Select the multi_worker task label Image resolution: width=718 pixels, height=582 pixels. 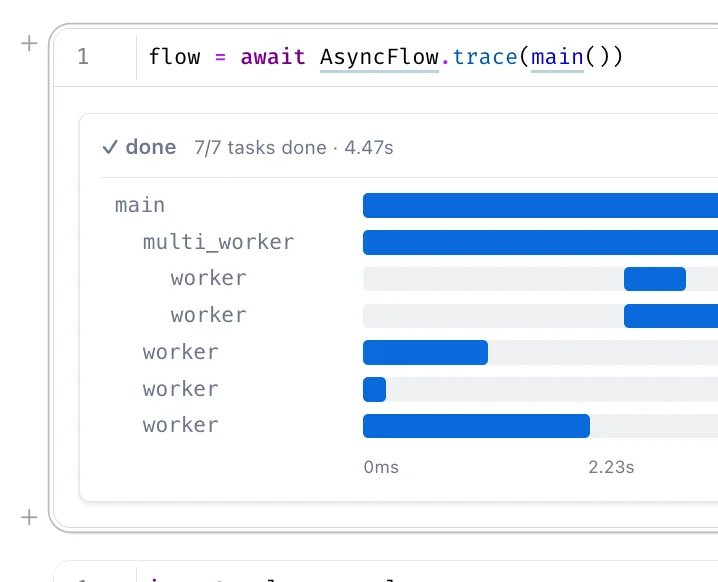[x=218, y=242]
